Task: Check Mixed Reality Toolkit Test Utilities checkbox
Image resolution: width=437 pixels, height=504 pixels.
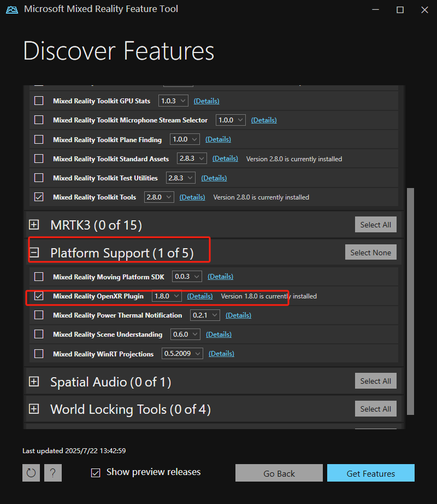Action: coord(39,178)
